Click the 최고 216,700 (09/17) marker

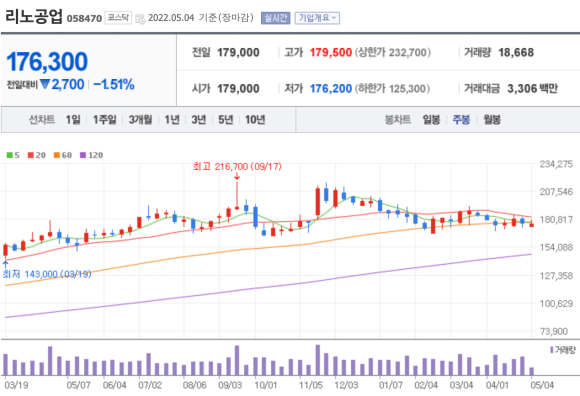237,166
